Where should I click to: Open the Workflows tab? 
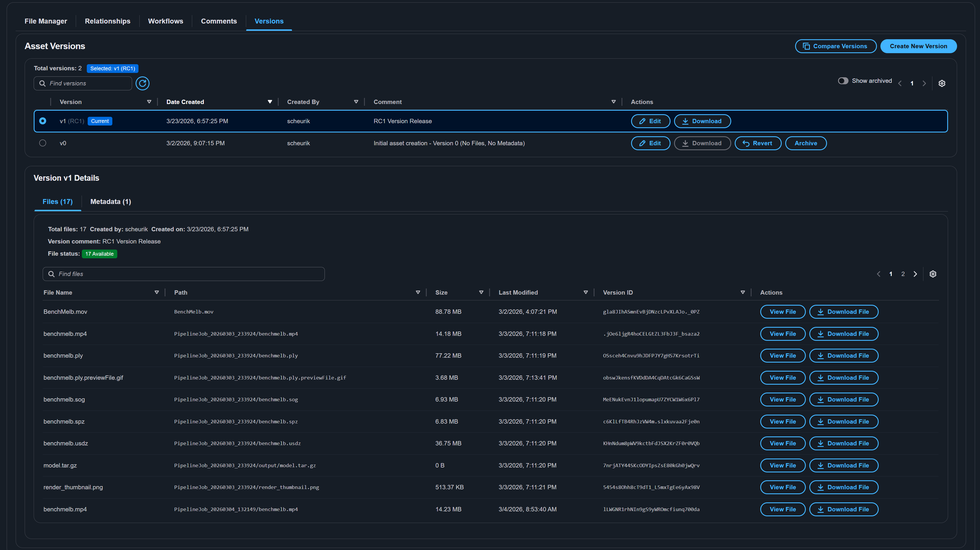point(165,21)
